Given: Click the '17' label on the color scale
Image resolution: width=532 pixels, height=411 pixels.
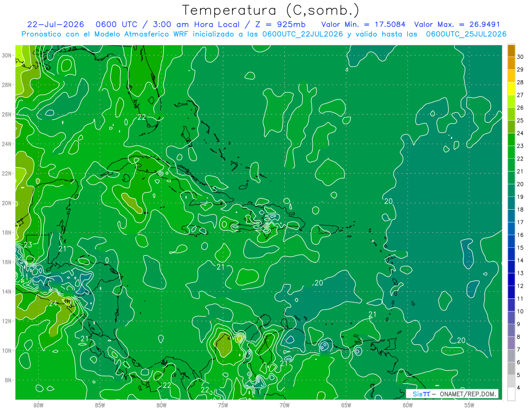Looking at the screenshot, I should coord(520,222).
